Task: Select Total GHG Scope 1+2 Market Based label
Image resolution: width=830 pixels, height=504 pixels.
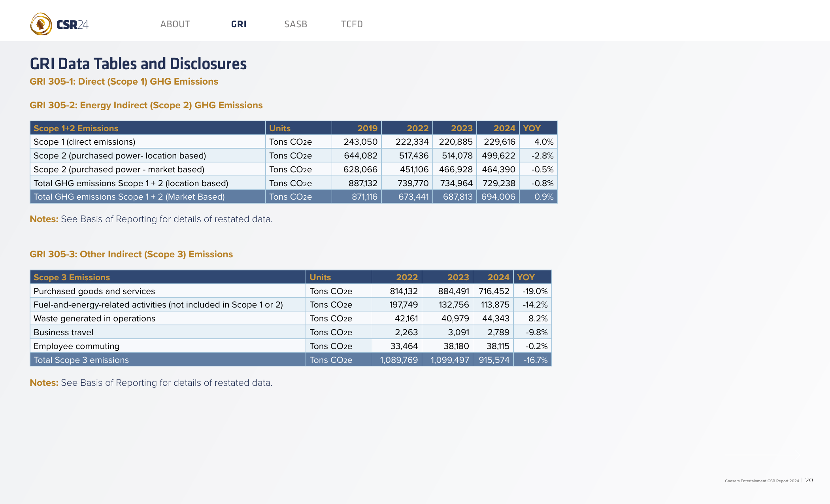Action: tap(129, 196)
